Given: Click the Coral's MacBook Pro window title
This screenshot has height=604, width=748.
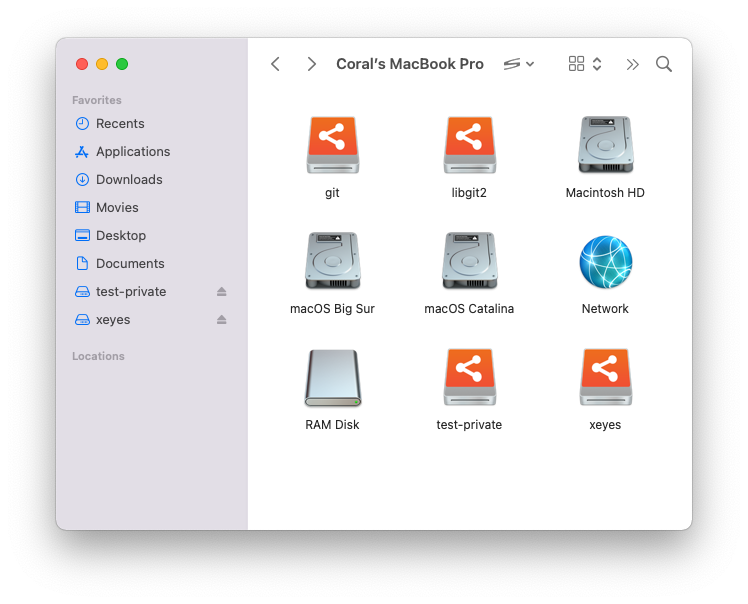Looking at the screenshot, I should [410, 64].
